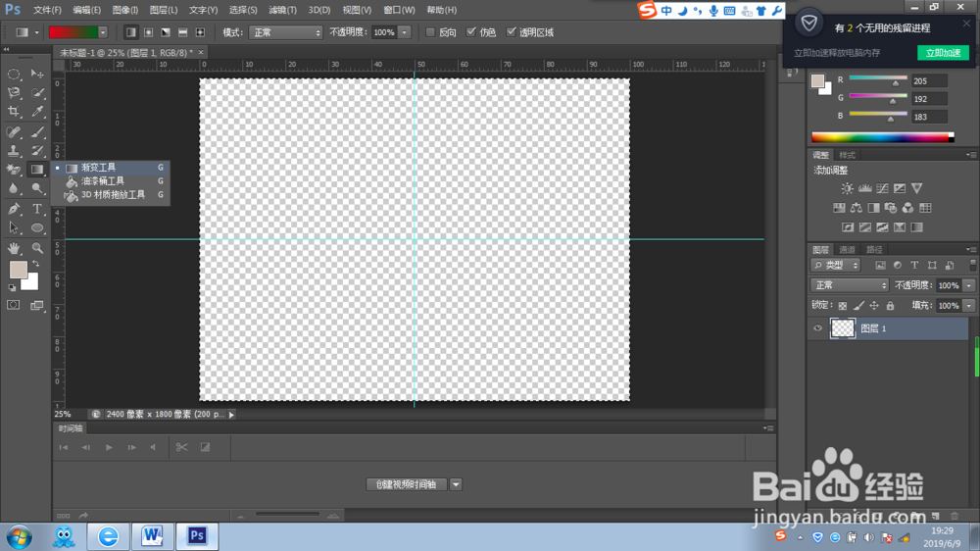Open the 文件(F) menu

pyautogui.click(x=47, y=10)
